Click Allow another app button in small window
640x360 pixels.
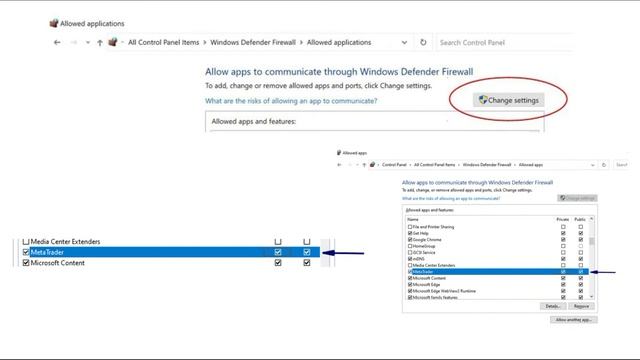click(573, 320)
